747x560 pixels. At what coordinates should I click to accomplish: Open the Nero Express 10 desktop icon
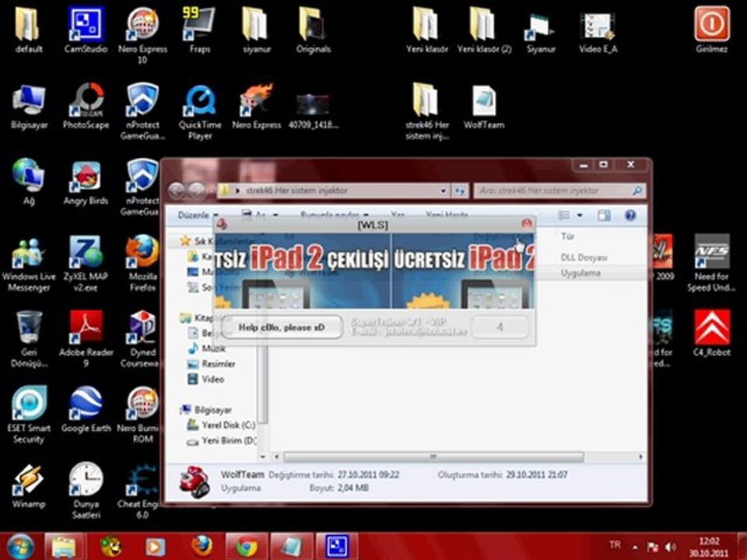142,34
